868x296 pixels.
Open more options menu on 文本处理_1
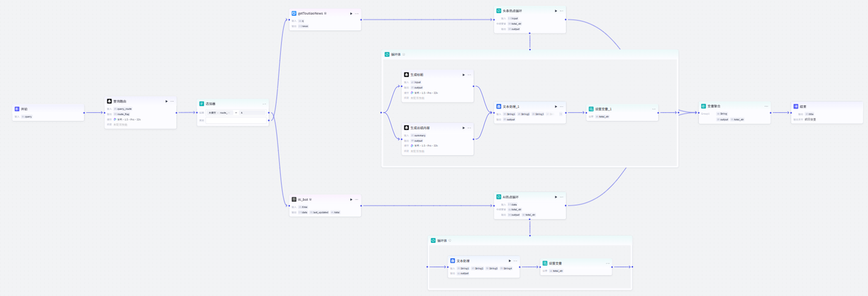(x=562, y=107)
